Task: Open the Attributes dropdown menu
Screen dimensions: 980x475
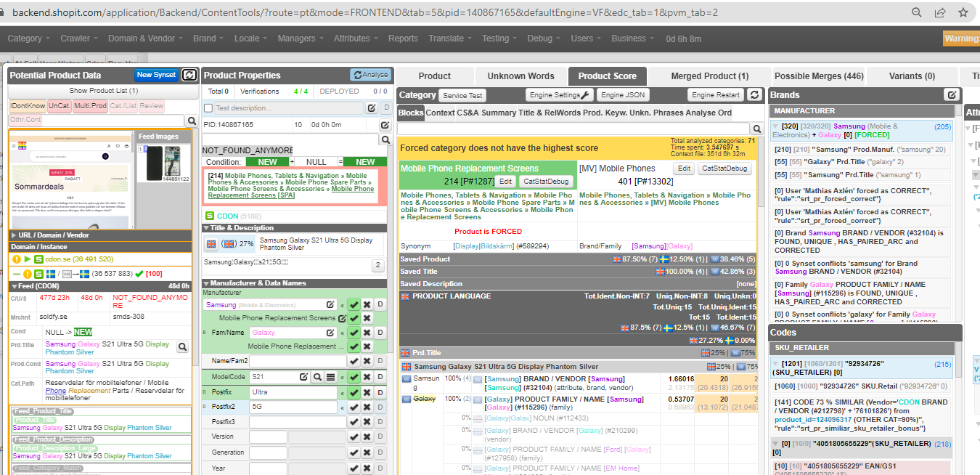Action: point(356,38)
